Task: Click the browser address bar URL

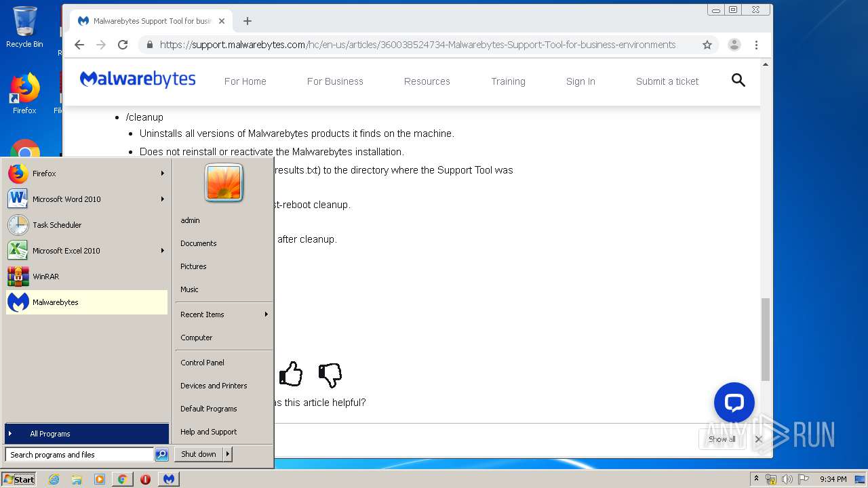Action: pyautogui.click(x=418, y=45)
